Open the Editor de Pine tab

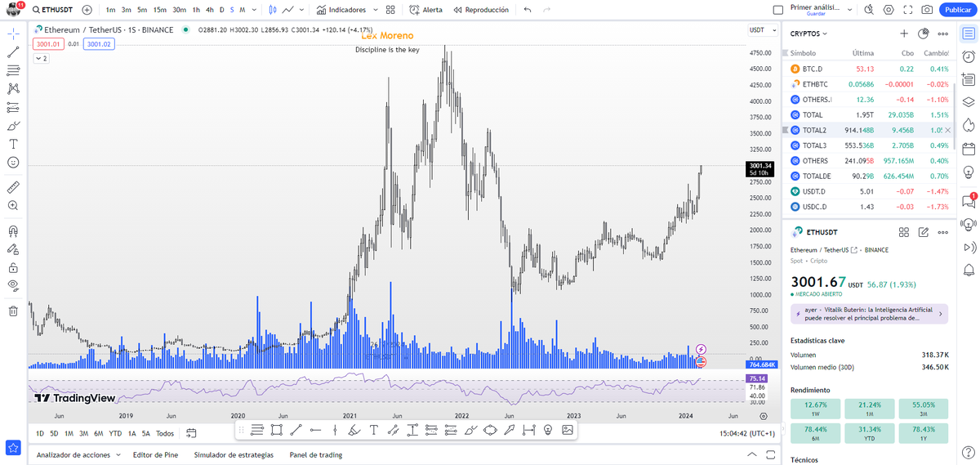coord(156,454)
